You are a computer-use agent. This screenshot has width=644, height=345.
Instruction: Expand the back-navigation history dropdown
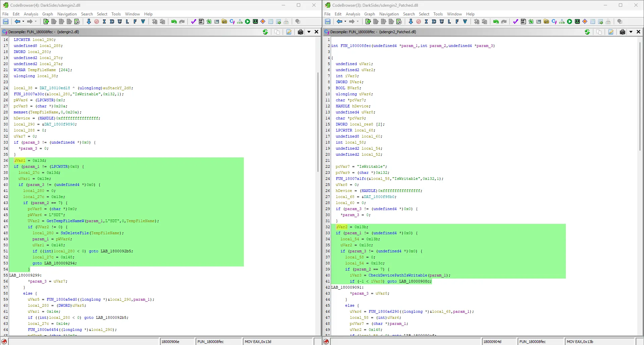pos(23,21)
